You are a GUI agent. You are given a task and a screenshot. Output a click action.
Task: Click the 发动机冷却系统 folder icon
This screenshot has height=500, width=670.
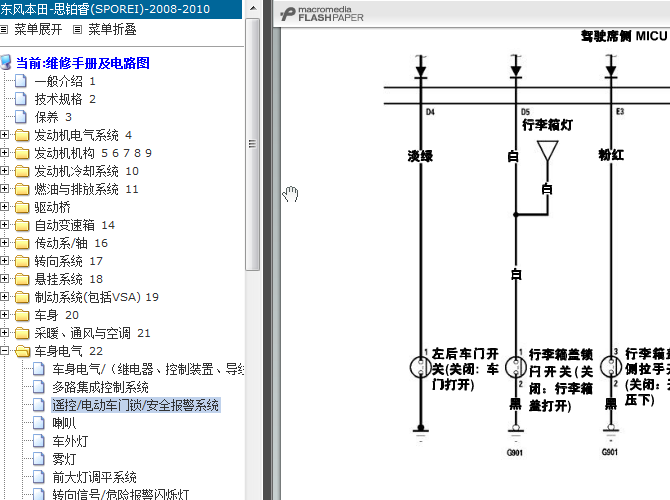(x=22, y=171)
